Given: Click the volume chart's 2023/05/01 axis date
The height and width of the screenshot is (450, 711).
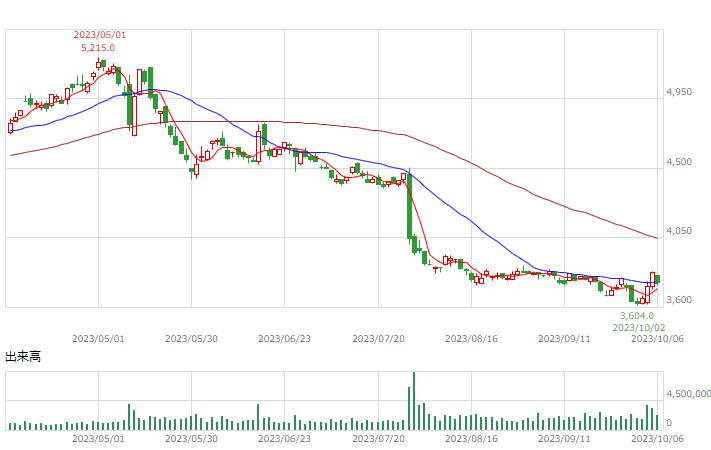Looking at the screenshot, I should (x=98, y=439).
